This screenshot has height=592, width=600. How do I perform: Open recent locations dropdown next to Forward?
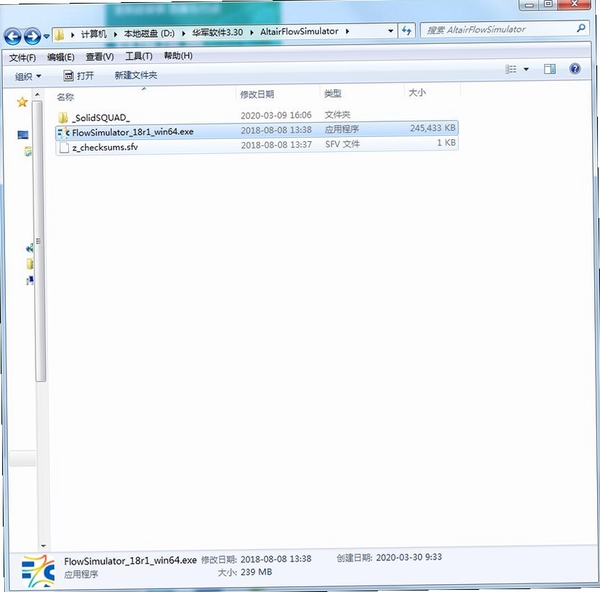(x=46, y=36)
